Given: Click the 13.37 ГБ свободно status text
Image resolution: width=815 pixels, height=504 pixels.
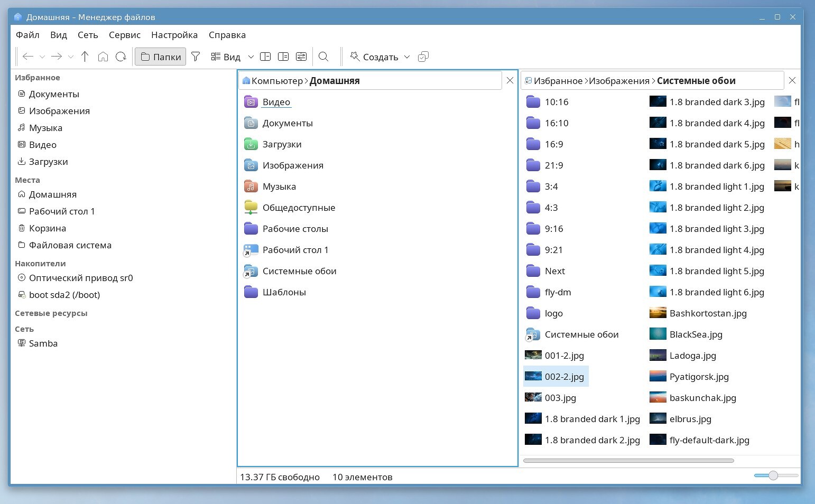Looking at the screenshot, I should [x=280, y=477].
